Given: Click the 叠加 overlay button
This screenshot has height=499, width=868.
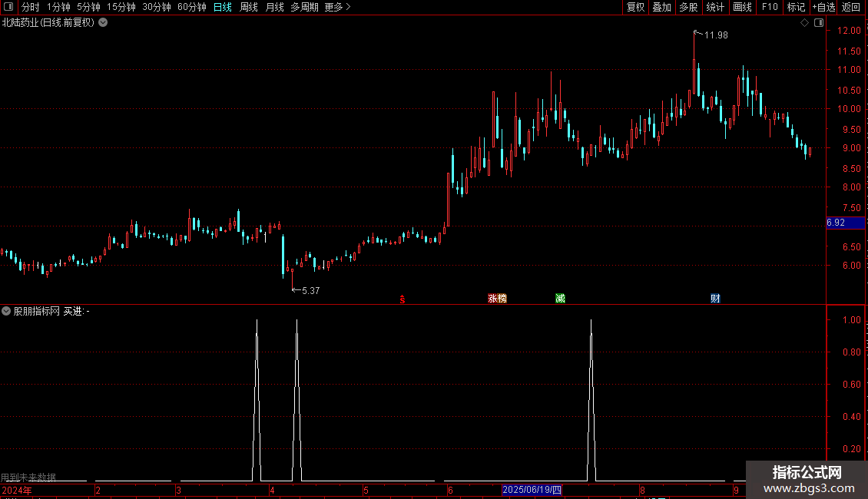Looking at the screenshot, I should coord(661,7).
